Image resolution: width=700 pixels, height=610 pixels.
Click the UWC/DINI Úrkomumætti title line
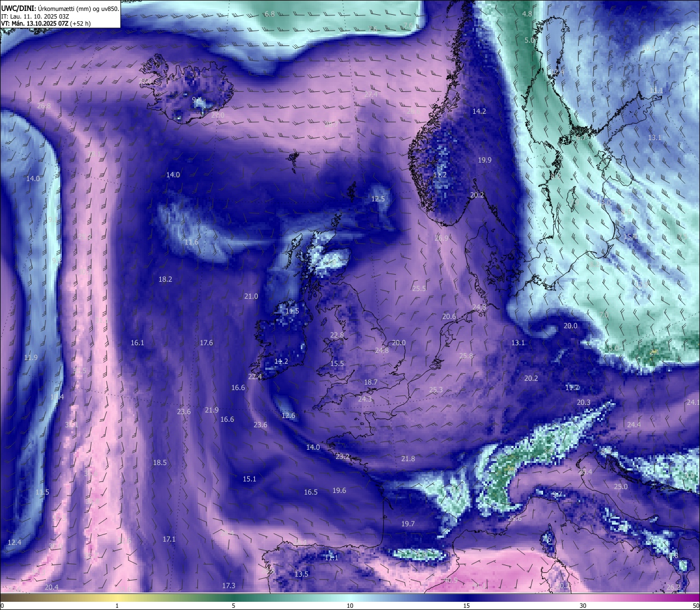click(x=60, y=8)
